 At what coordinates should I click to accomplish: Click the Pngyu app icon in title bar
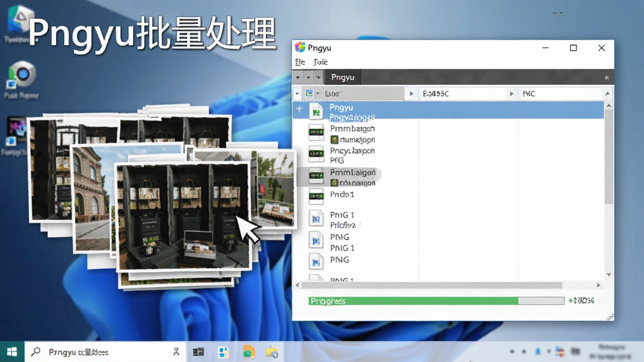300,48
